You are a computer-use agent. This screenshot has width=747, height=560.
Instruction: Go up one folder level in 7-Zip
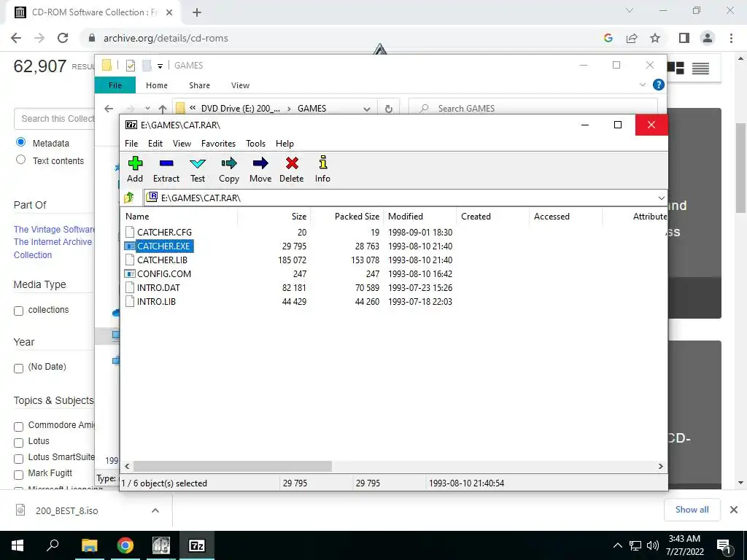[x=129, y=197]
